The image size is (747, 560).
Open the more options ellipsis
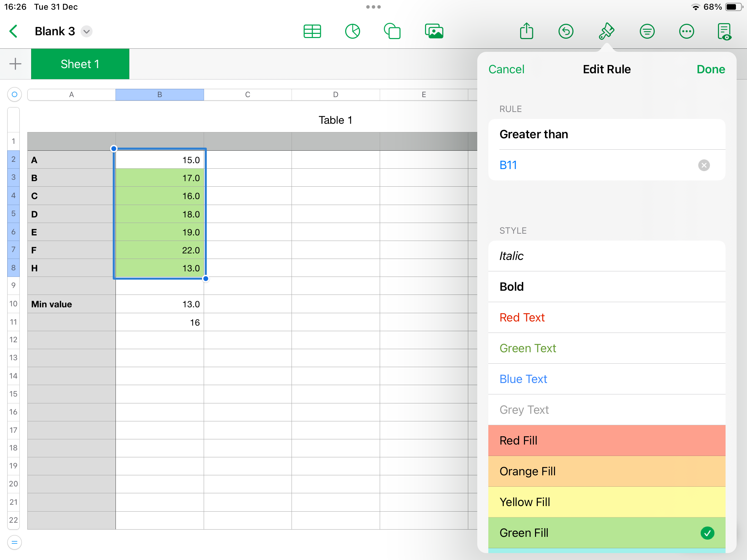686,31
